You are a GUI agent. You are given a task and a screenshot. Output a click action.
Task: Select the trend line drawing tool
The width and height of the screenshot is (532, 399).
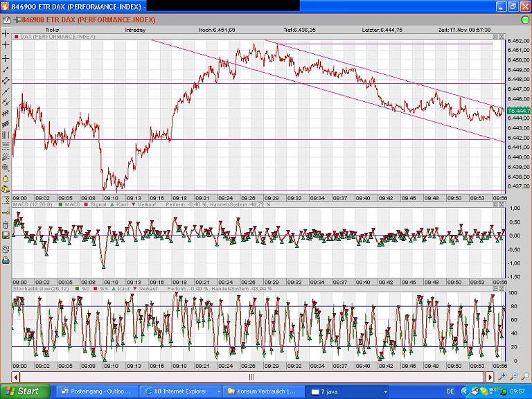pos(6,70)
